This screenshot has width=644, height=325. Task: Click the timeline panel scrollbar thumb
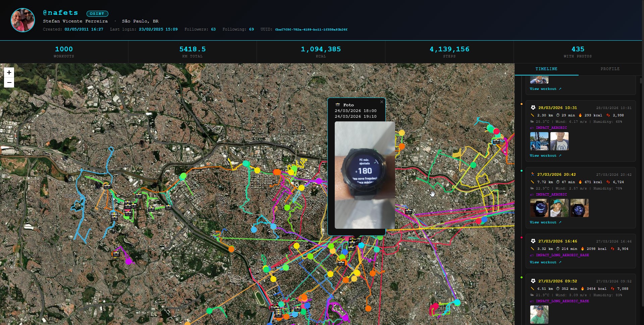click(x=641, y=81)
